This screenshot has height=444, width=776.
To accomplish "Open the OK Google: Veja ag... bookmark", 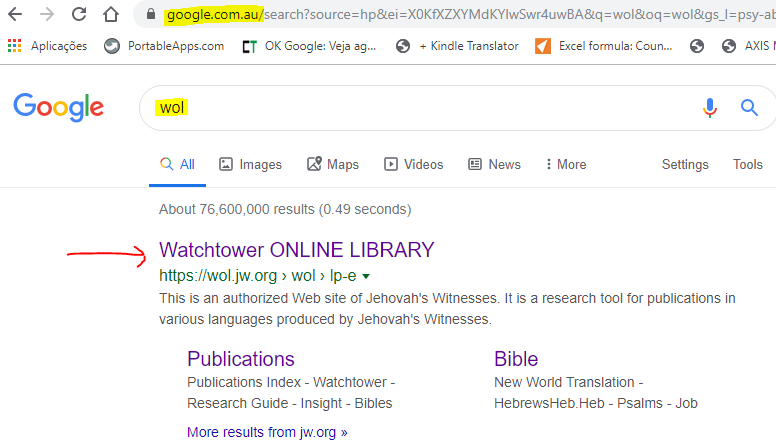I will click(320, 46).
